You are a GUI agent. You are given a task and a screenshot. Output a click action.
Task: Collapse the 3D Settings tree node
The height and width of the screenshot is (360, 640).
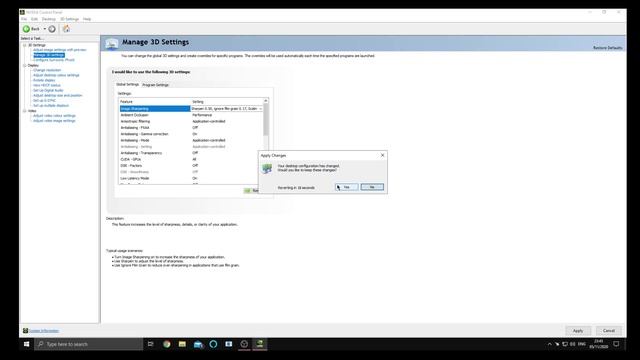point(24,45)
